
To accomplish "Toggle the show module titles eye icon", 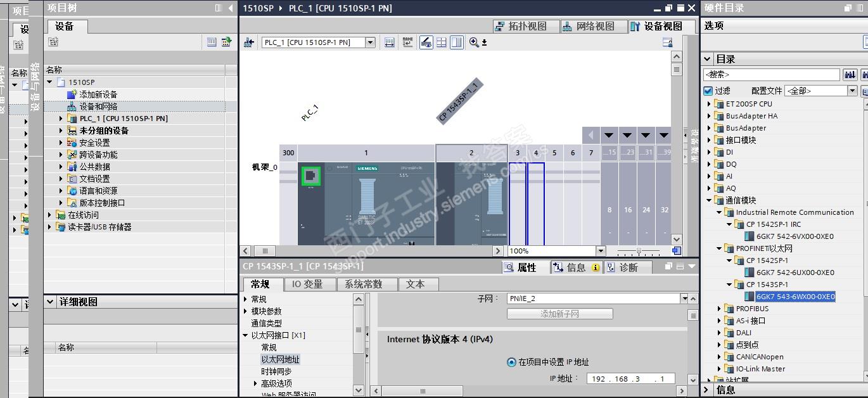I will pyautogui.click(x=426, y=42).
